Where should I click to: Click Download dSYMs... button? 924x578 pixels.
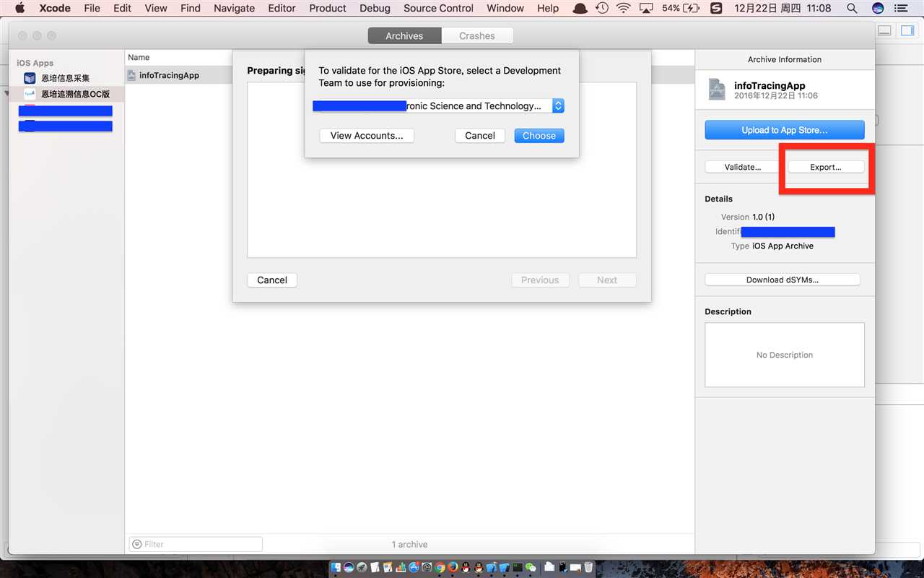pyautogui.click(x=783, y=280)
